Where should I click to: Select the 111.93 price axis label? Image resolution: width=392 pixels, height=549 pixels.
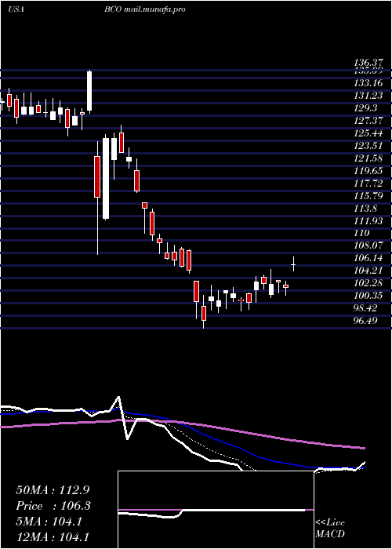pyautogui.click(x=368, y=220)
